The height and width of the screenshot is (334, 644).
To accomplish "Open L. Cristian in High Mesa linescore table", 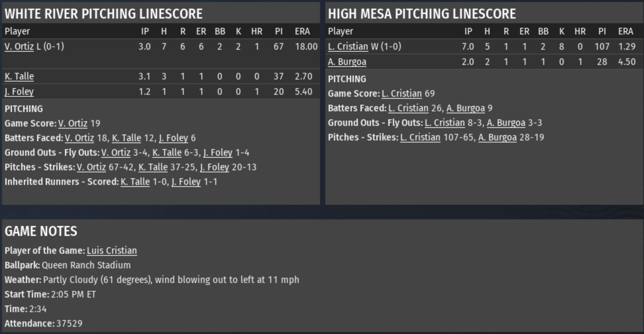I will pos(348,46).
